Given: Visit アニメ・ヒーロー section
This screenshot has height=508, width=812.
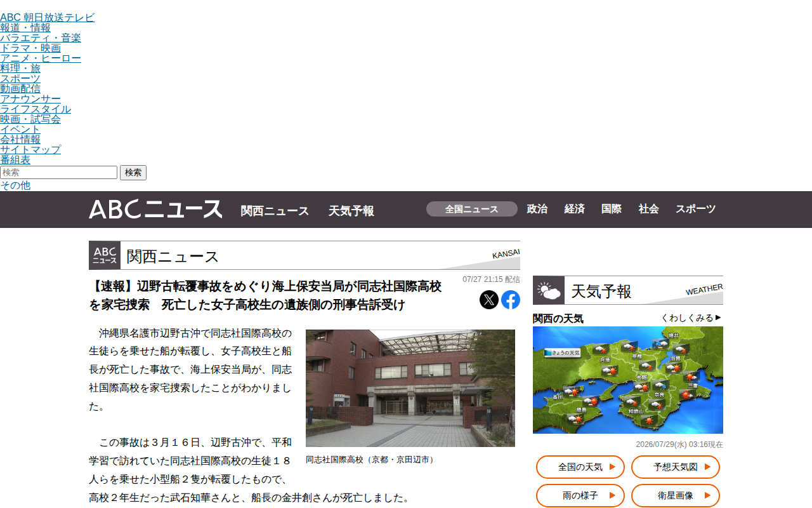Looking at the screenshot, I should [x=41, y=58].
